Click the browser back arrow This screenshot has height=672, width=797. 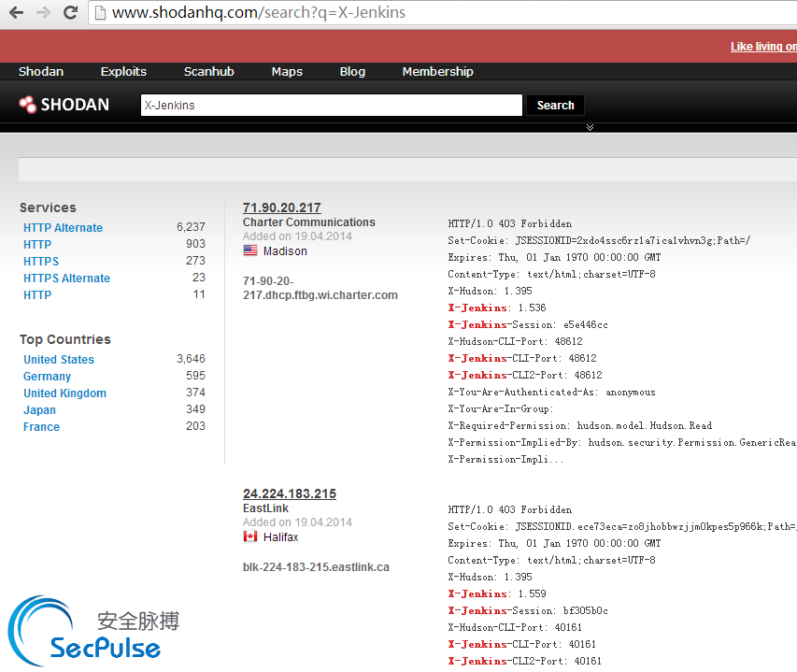point(16,12)
